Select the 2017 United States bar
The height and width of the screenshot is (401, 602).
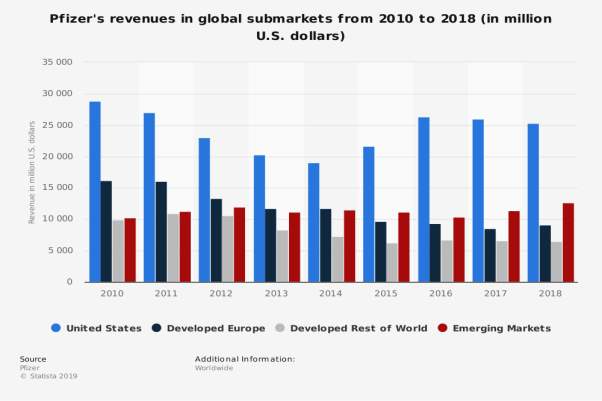[x=478, y=201]
